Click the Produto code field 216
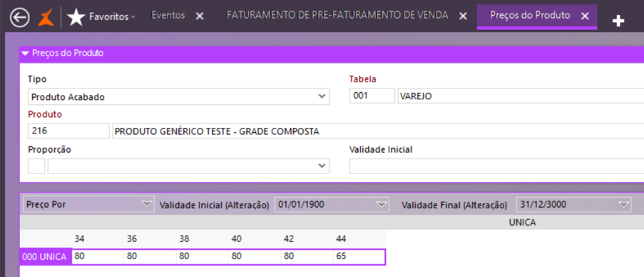The height and width of the screenshot is (277, 644). 69,131
